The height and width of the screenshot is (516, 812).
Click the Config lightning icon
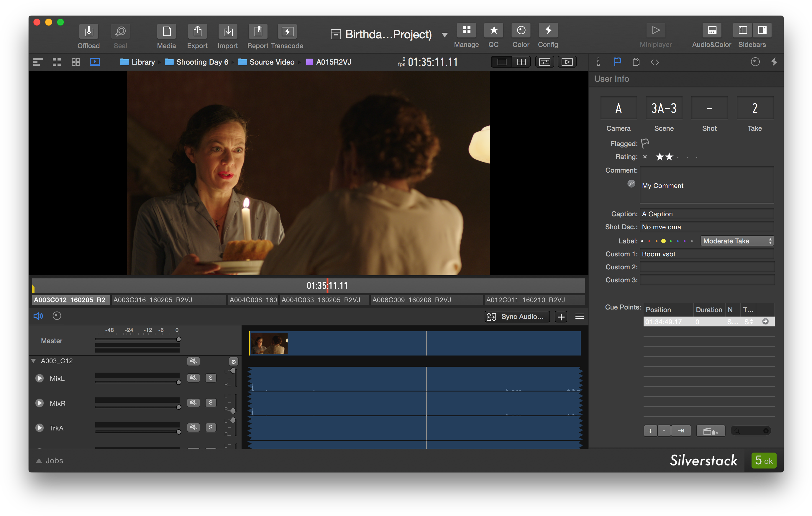coord(548,30)
